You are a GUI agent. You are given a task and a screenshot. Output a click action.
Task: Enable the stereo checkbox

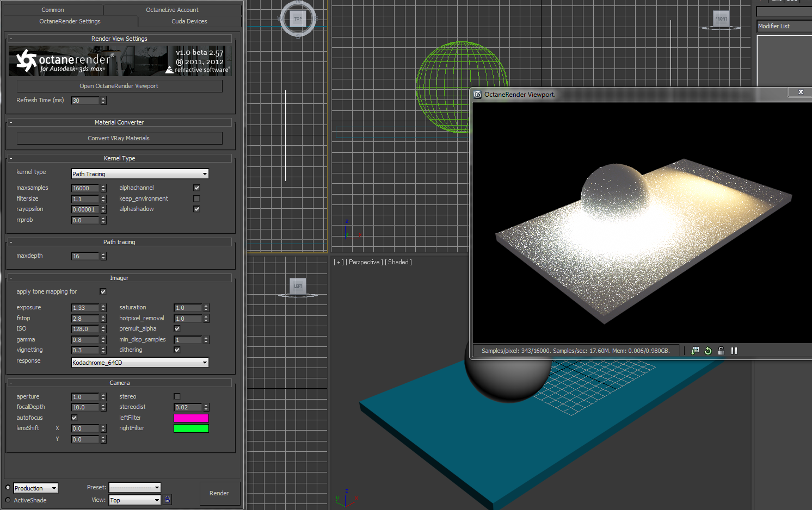[177, 396]
